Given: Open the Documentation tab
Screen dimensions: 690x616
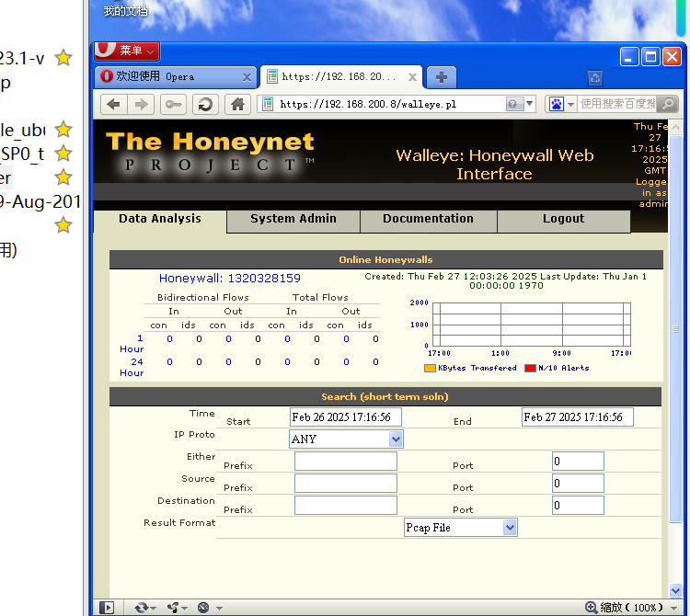Looking at the screenshot, I should (x=428, y=219).
